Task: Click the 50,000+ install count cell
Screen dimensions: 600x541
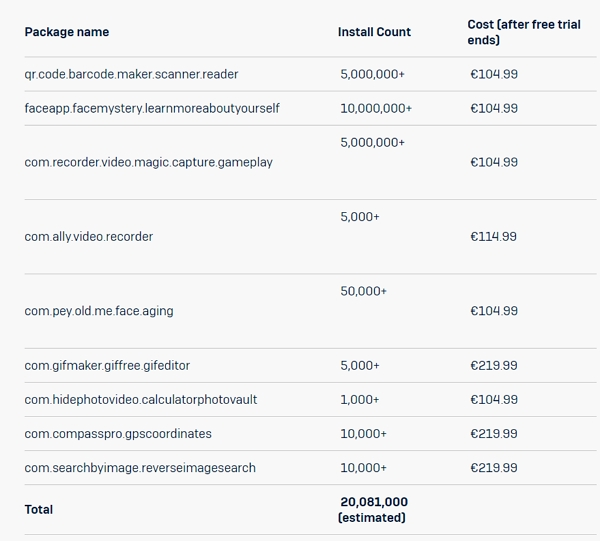Action: (x=364, y=291)
